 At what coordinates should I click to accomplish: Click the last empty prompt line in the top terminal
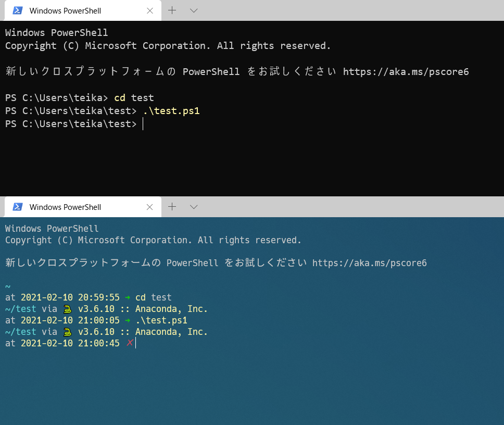74,124
